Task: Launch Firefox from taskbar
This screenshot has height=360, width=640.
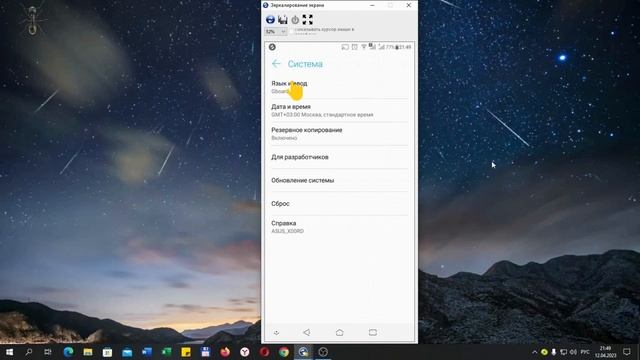Action: coord(225,352)
